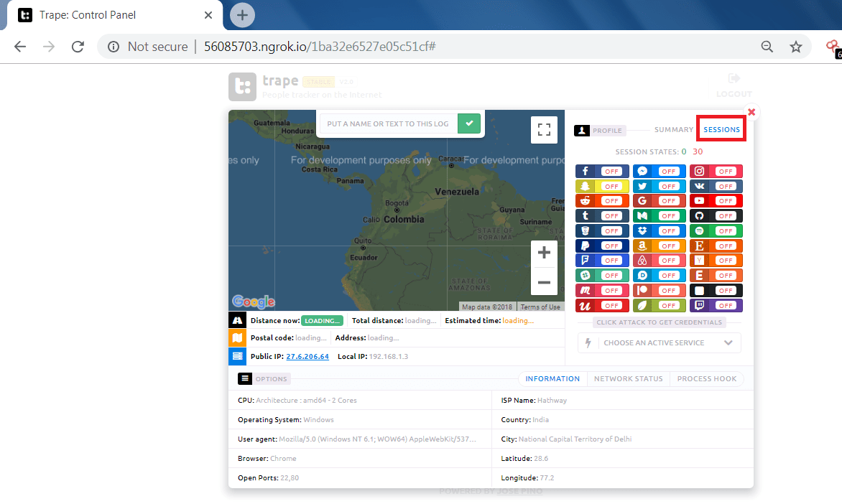Screen dimensions: 842x504
Task: Reload the page in the browser
Action: point(78,47)
